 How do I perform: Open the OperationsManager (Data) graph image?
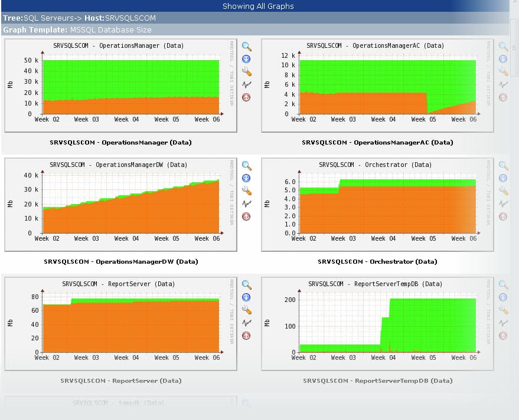120,86
